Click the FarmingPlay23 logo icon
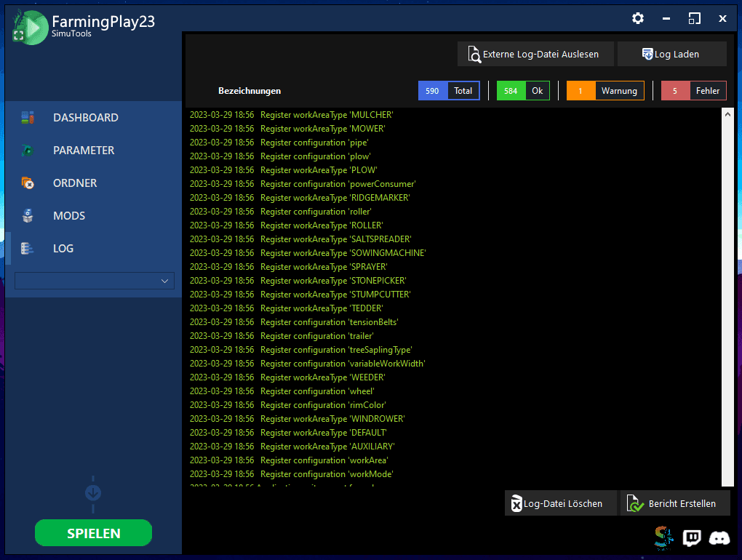742x560 pixels. click(31, 28)
